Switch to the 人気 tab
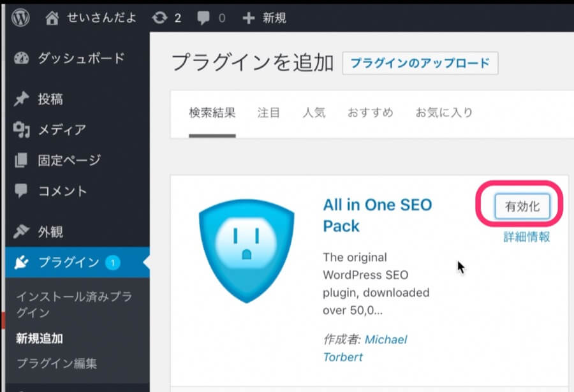This screenshot has width=574, height=392. coord(314,113)
